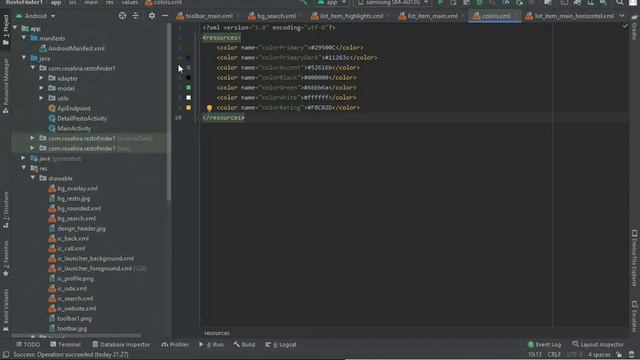Open the Emulator side panel button
The image size is (640, 360).
pos(634,317)
